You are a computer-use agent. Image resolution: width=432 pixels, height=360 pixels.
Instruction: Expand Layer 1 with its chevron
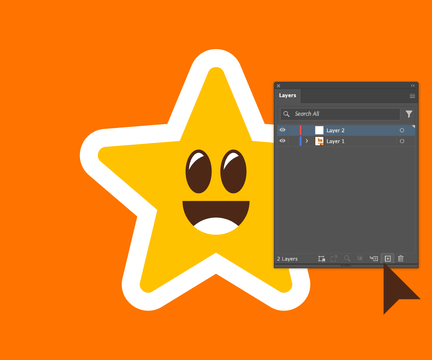(307, 141)
